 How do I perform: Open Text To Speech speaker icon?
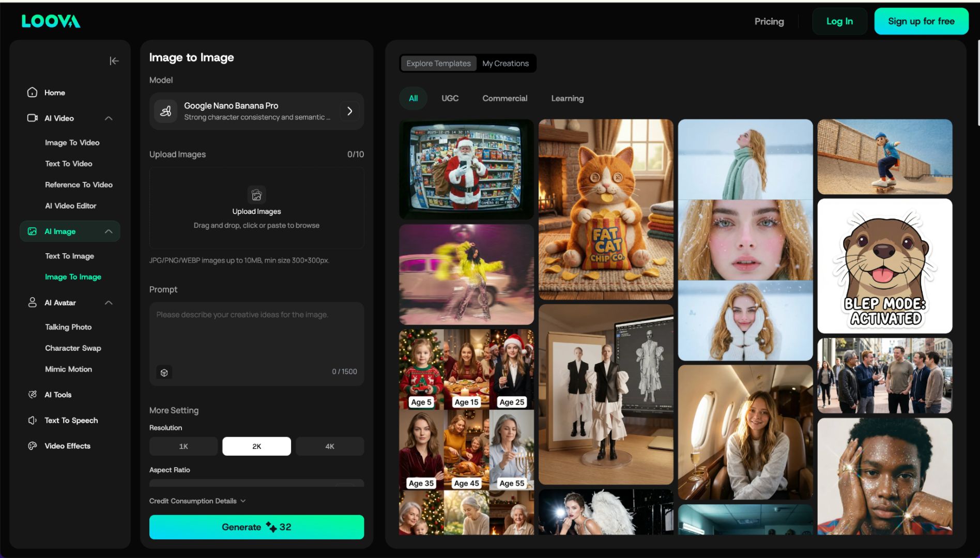click(x=32, y=421)
